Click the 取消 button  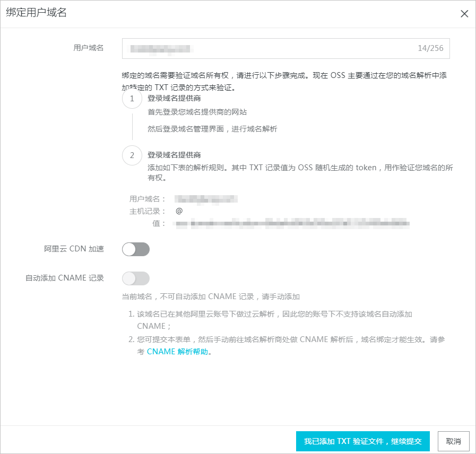[453, 441]
